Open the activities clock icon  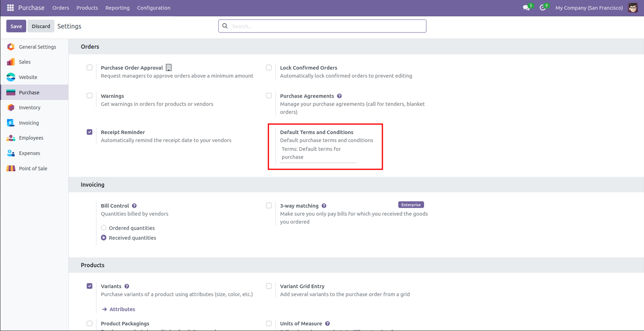pos(542,8)
